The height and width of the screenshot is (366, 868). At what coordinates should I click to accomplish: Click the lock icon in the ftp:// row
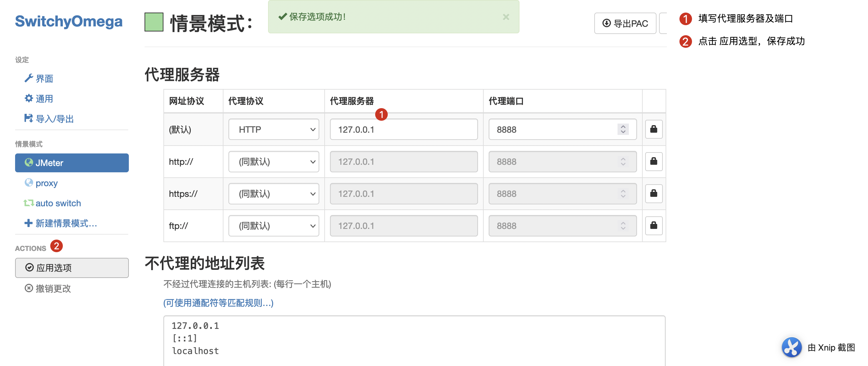point(653,225)
